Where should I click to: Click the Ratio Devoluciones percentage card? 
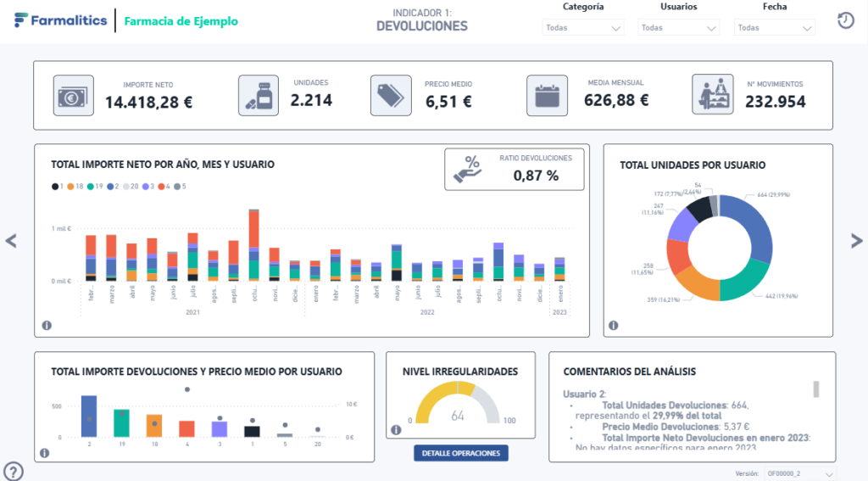coord(515,170)
